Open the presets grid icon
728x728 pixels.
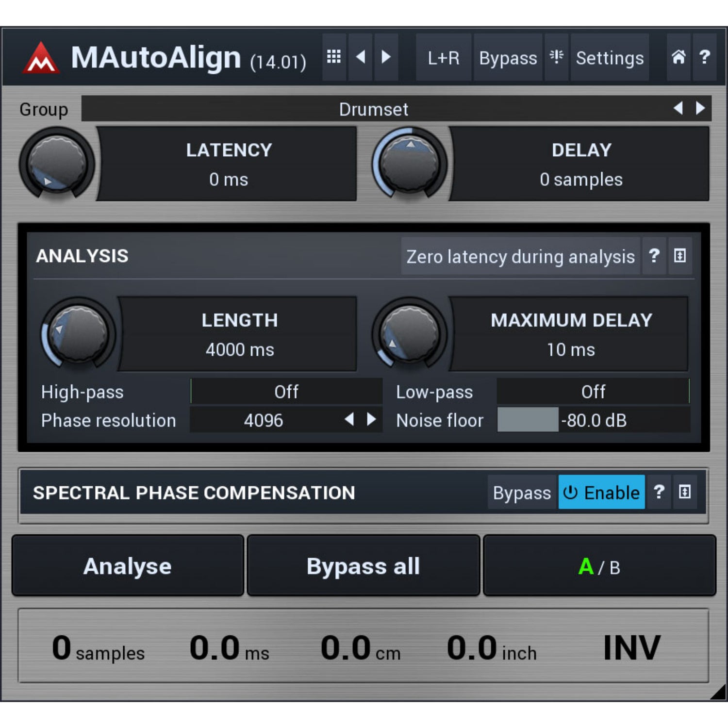coord(334,57)
